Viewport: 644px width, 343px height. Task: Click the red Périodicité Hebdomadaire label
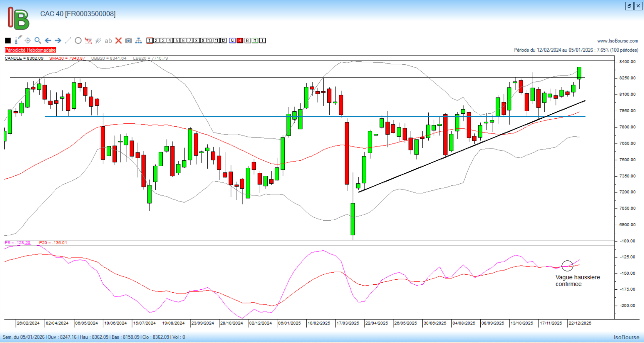(x=31, y=50)
